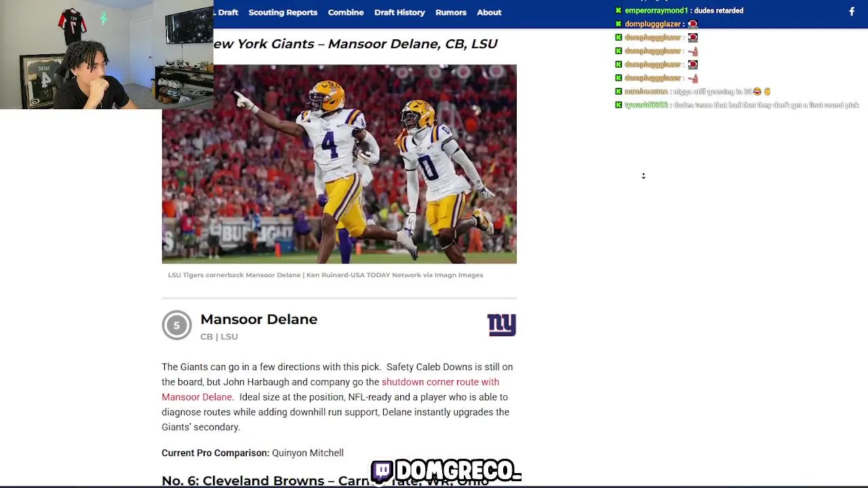The image size is (868, 488).
Task: Click the streamer webcam overlay
Action: point(106,54)
